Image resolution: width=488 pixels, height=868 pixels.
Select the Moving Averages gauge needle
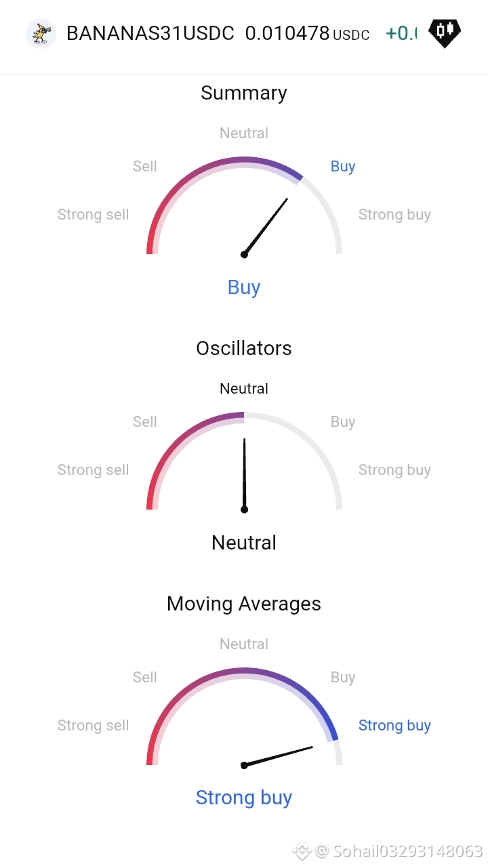[277, 757]
